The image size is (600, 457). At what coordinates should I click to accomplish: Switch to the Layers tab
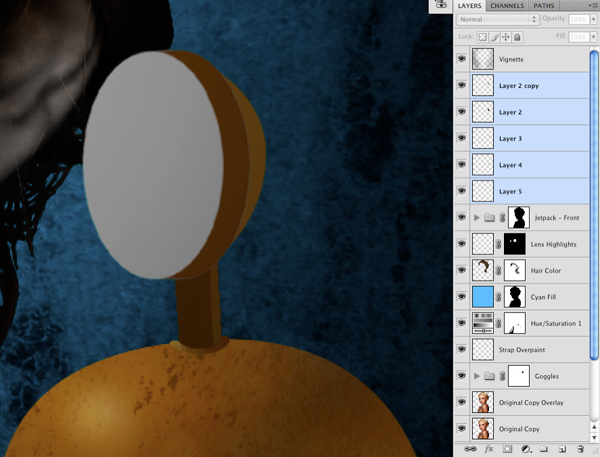click(469, 6)
